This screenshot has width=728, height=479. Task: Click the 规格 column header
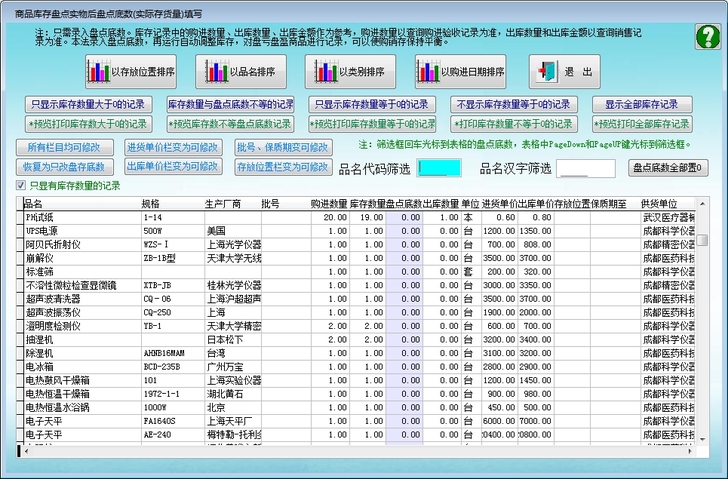pos(173,204)
